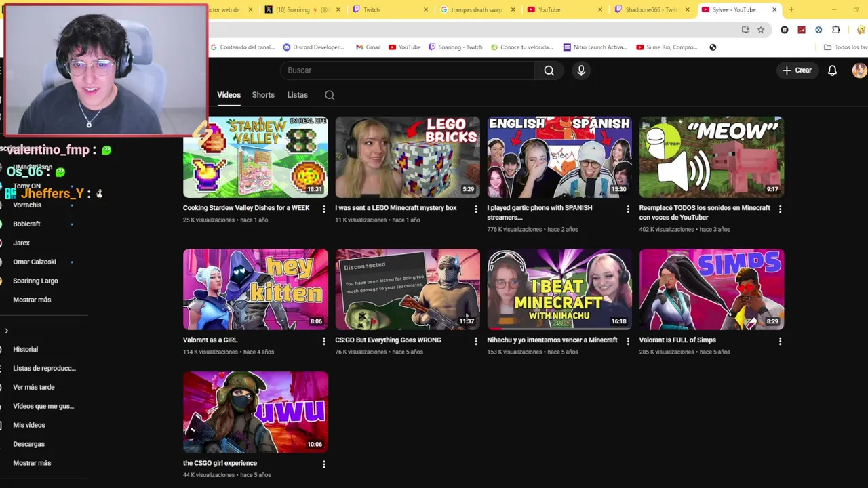This screenshot has height=488, width=868.
Task: Bookmark this page with the star icon
Action: [761, 30]
